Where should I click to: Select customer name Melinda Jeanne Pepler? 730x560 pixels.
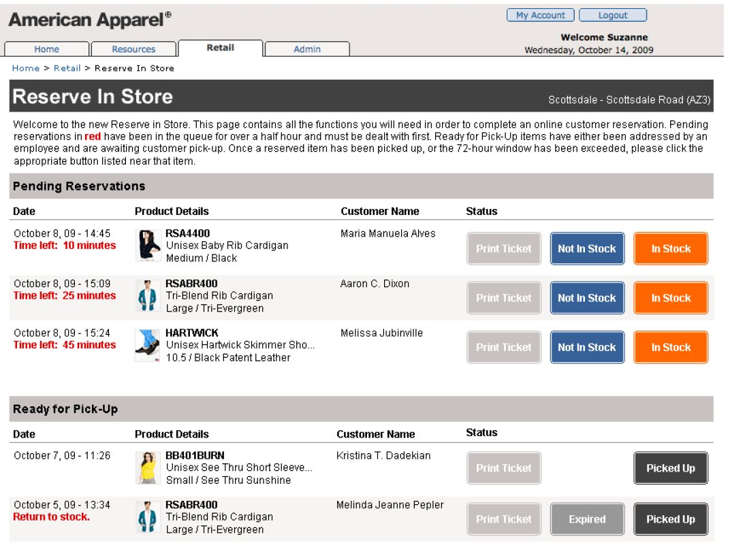point(390,505)
